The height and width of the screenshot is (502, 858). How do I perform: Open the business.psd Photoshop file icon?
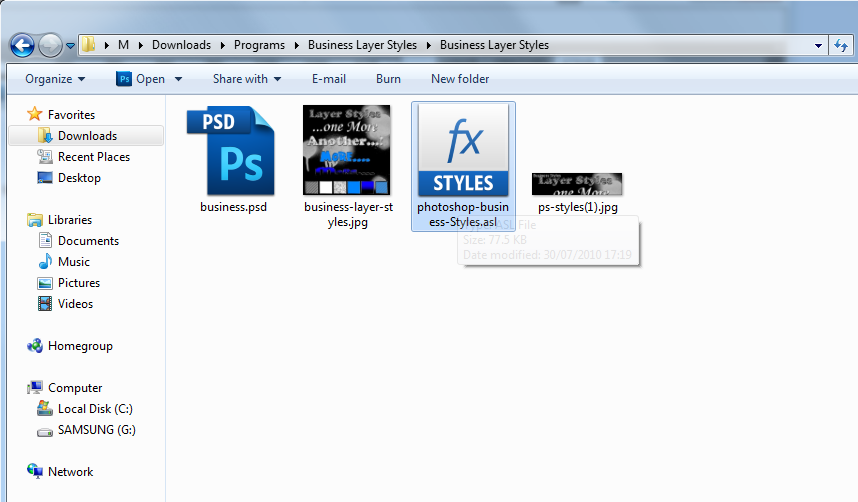point(232,150)
